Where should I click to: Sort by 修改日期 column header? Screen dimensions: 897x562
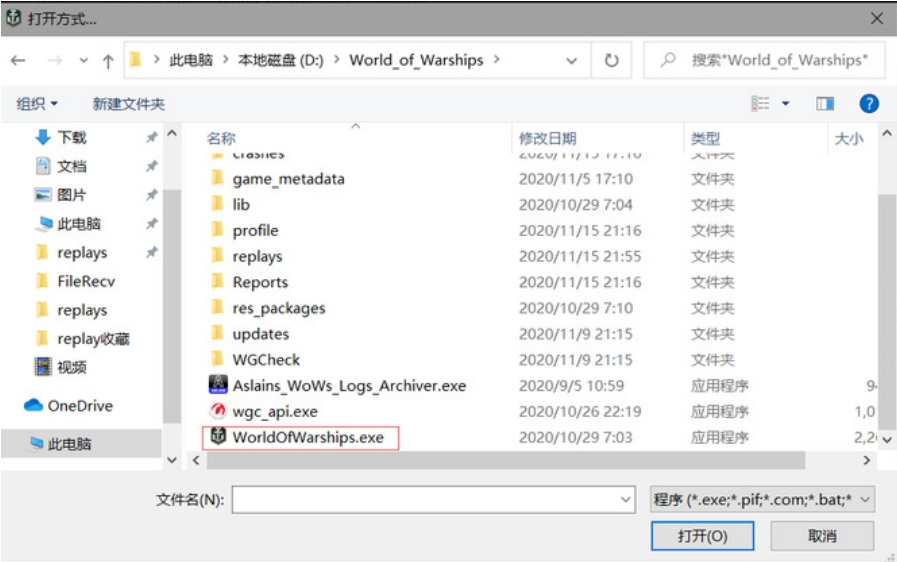547,138
